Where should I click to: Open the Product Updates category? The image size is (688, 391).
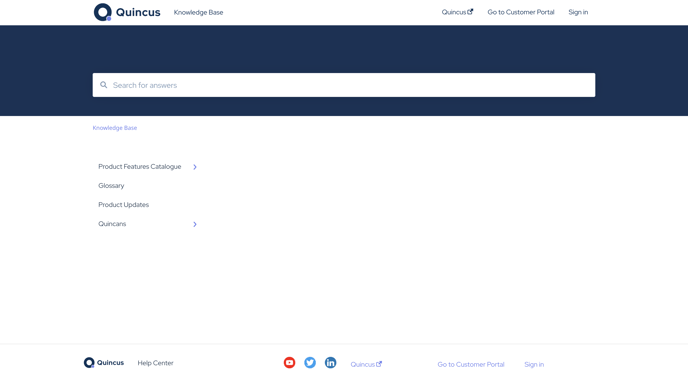[x=123, y=204]
